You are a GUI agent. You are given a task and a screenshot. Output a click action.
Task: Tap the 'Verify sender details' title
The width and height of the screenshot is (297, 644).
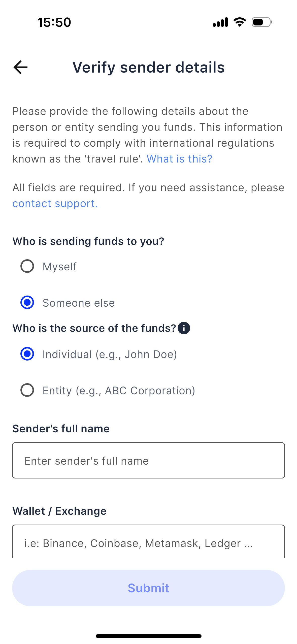pos(148,68)
